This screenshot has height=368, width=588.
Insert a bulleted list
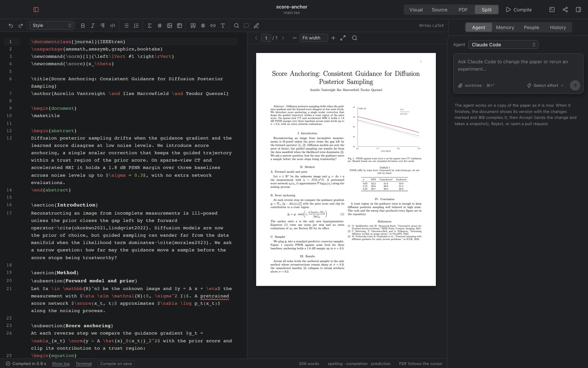126,26
